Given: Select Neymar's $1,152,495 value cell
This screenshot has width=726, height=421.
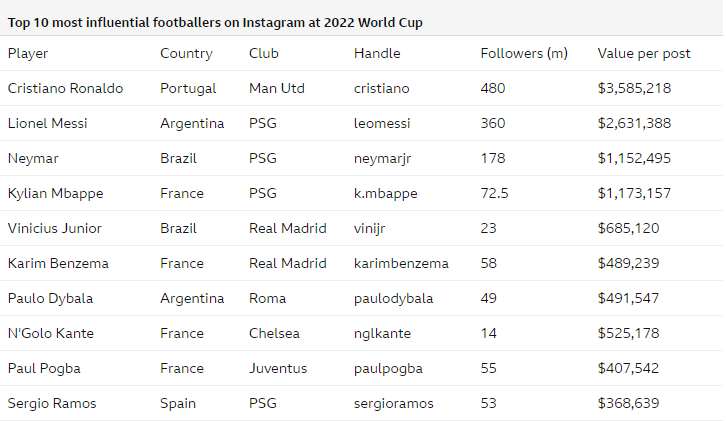Looking at the screenshot, I should coord(634,158).
